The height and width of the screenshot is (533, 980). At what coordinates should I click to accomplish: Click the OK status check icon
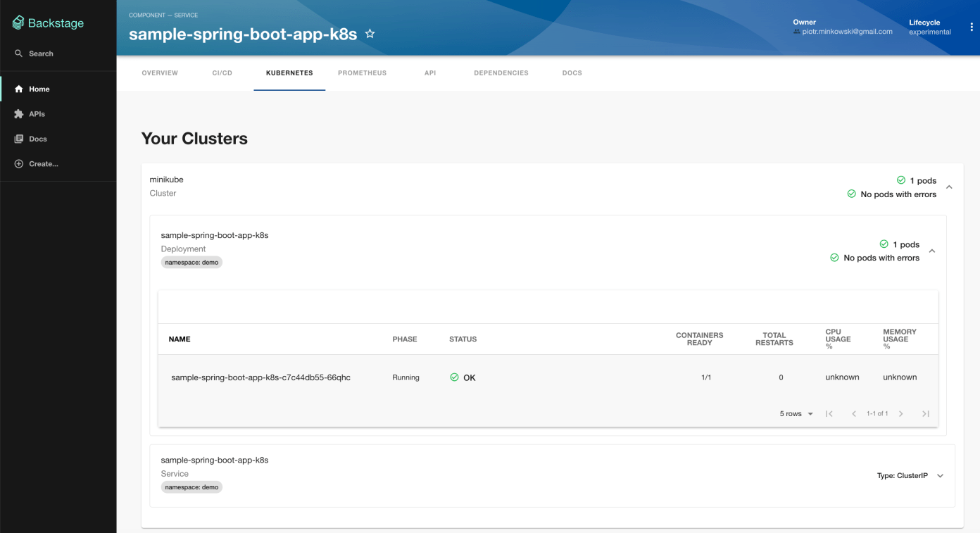pos(454,377)
